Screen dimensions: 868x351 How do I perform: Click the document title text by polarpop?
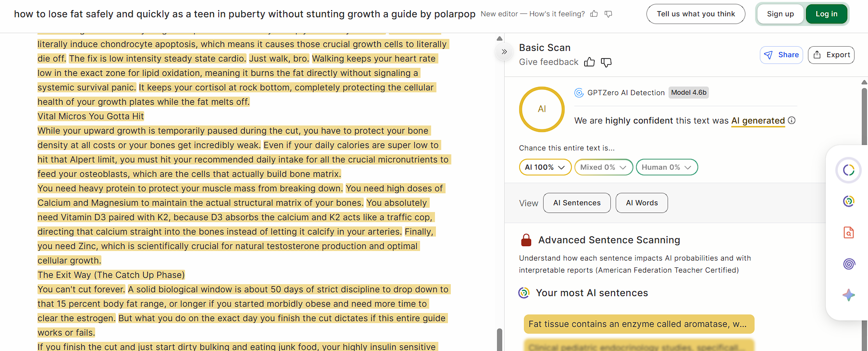[x=245, y=14]
